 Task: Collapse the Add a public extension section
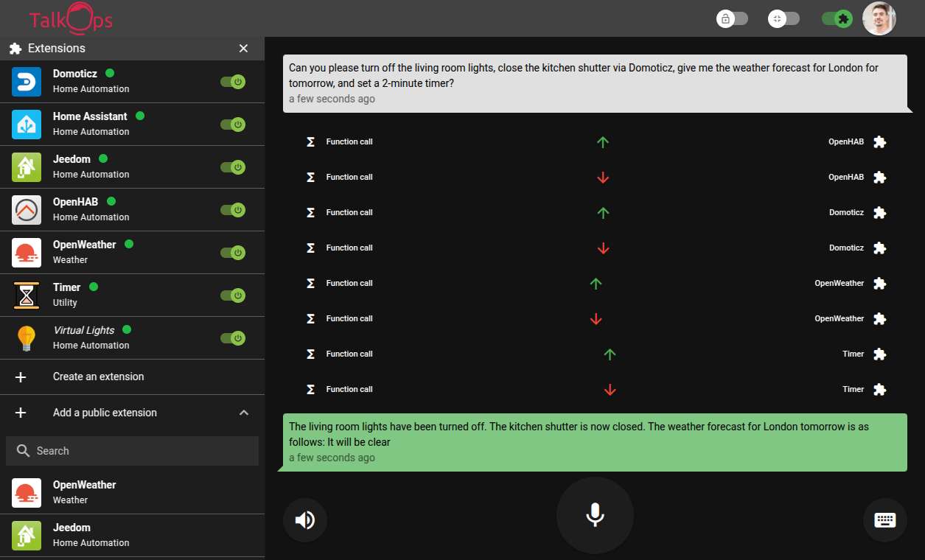tap(244, 413)
